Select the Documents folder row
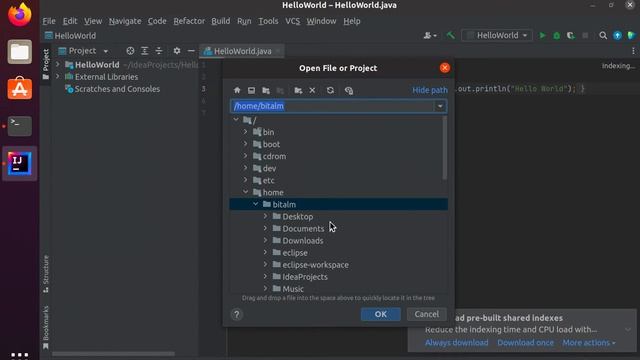Image resolution: width=640 pixels, height=360 pixels. 338,228
